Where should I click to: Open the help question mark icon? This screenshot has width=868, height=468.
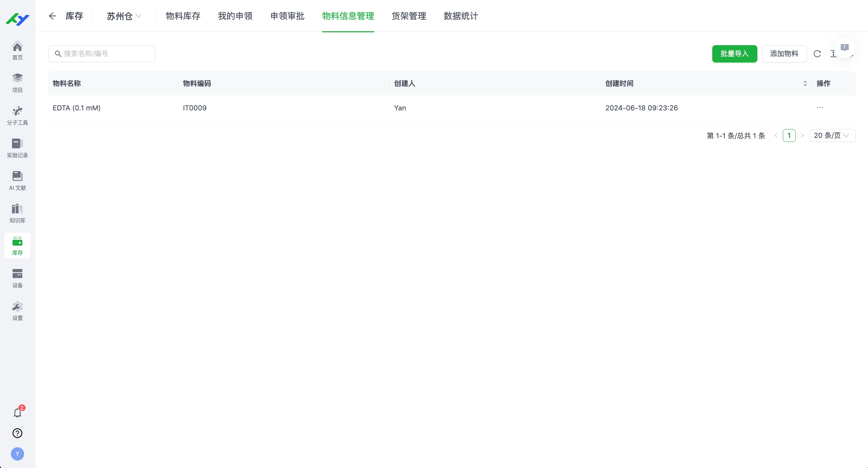coord(17,433)
